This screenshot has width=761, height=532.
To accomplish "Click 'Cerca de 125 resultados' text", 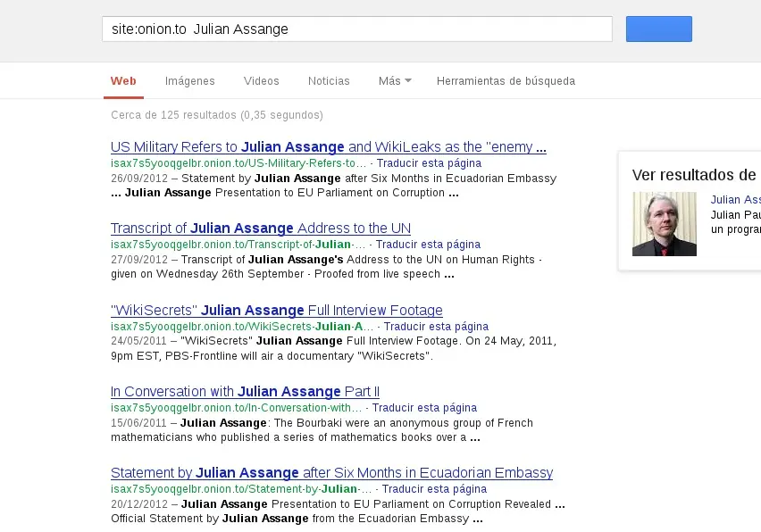I will click(217, 115).
